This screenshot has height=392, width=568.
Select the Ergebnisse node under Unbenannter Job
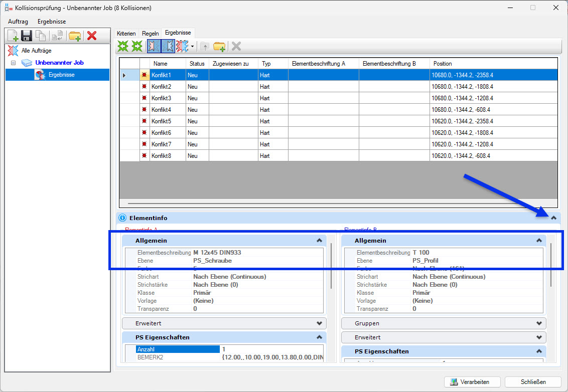62,75
